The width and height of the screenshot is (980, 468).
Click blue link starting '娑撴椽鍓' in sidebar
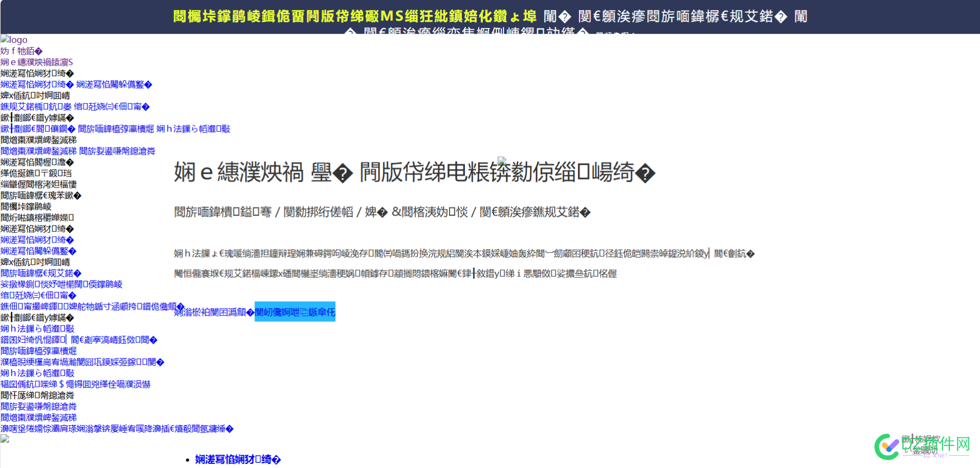[61, 284]
